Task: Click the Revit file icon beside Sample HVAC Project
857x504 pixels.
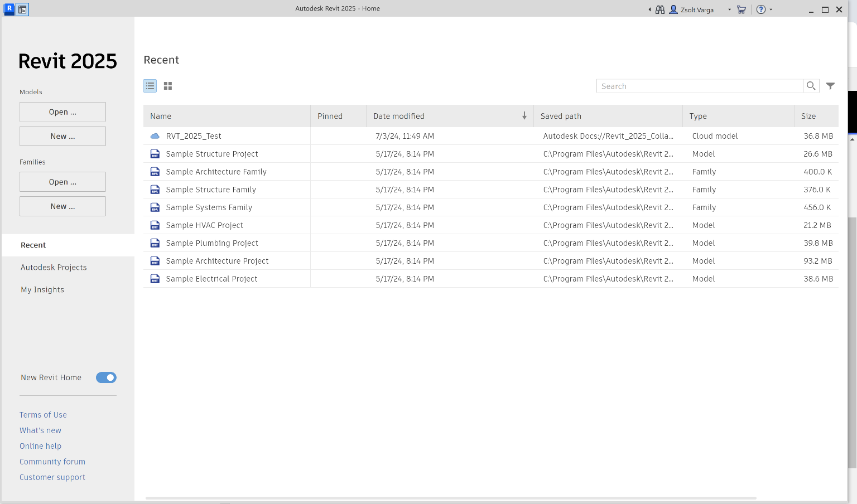Action: [x=155, y=225]
